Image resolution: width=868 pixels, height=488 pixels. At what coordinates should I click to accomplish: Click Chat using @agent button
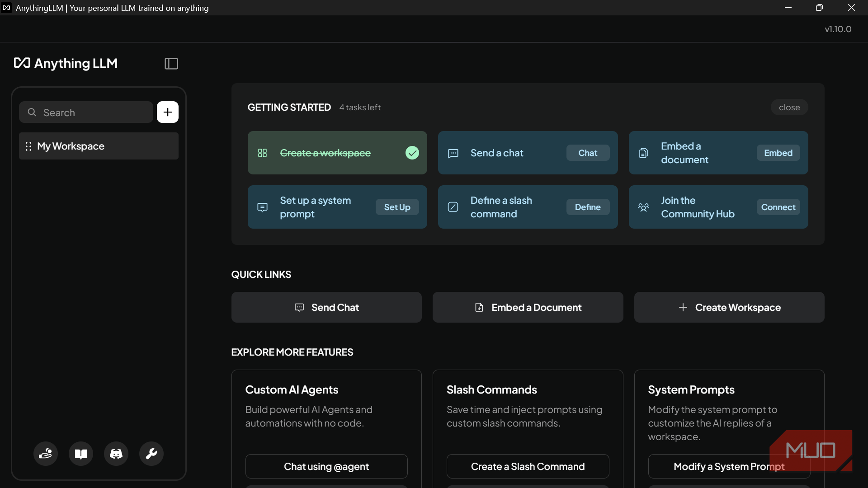point(326,466)
